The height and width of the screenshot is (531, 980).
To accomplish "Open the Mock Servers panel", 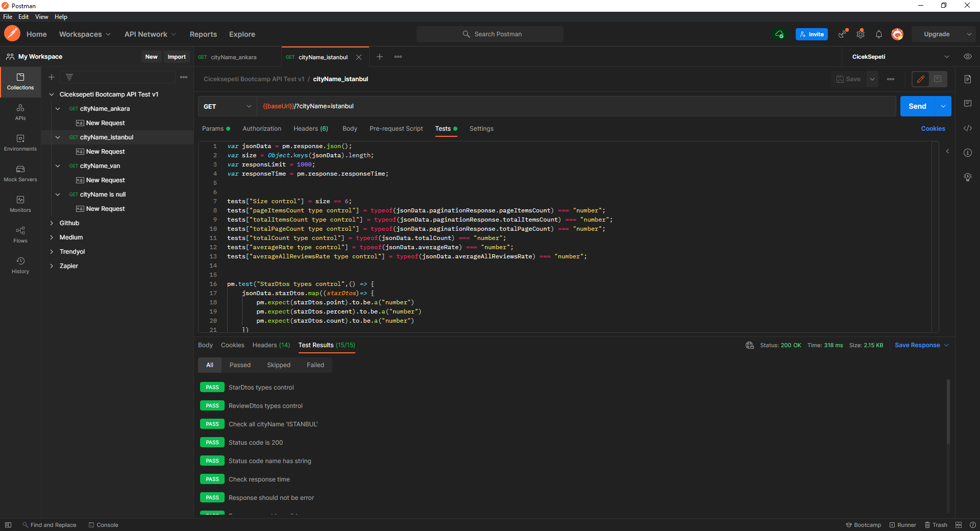I will coord(20,174).
